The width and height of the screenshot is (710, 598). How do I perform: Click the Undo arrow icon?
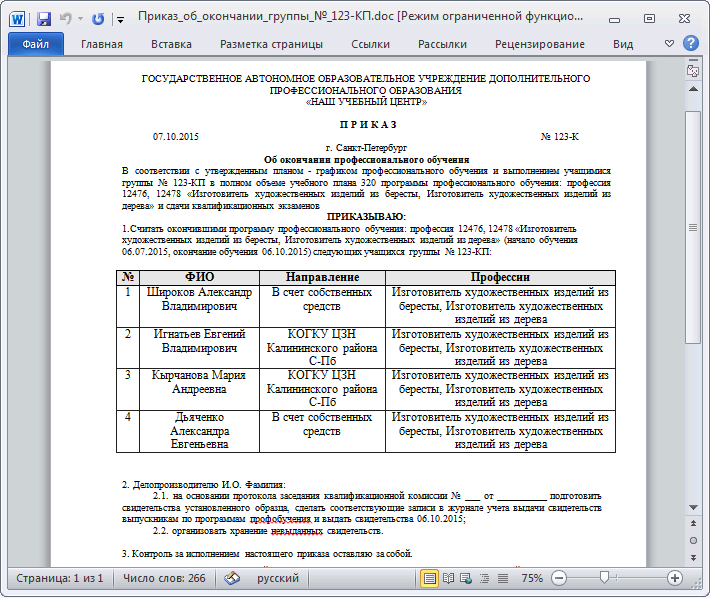click(65, 18)
